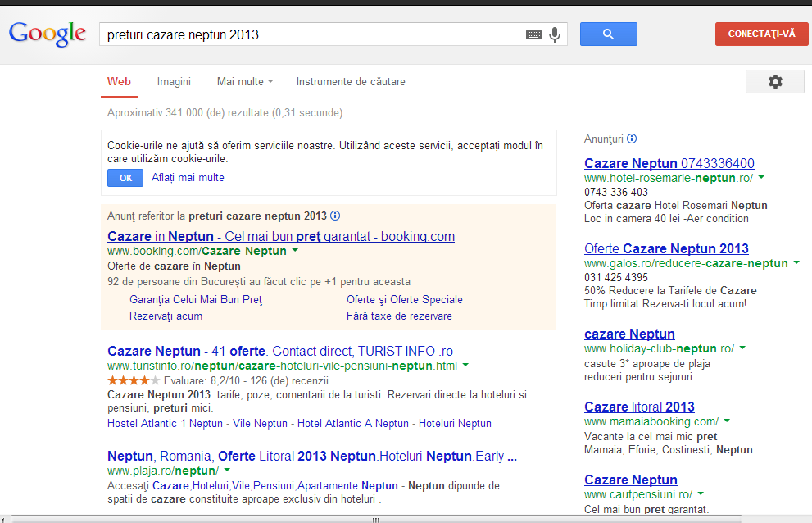The height and width of the screenshot is (523, 812).
Task: Expand arrow next to holiday-club-neptun.ro URL
Action: click(742, 348)
